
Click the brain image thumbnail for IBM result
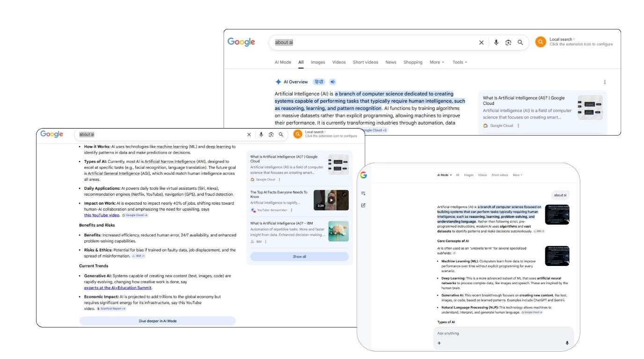[x=338, y=231]
